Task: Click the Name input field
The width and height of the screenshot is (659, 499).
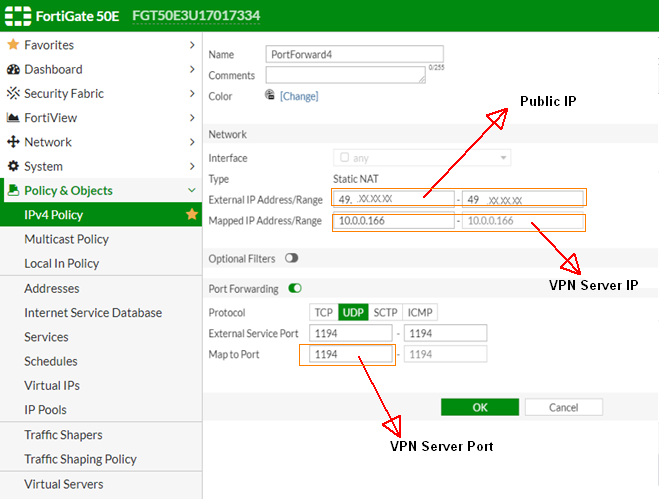Action: click(x=354, y=54)
